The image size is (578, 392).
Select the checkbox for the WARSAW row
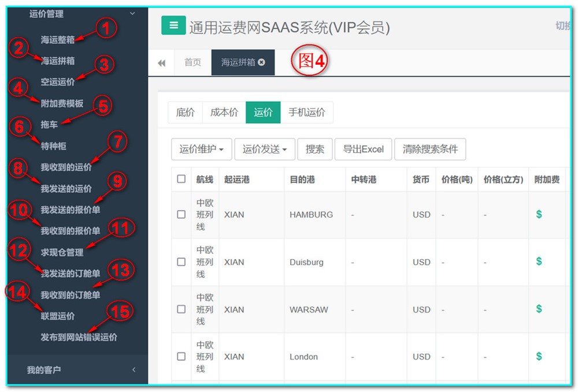181,309
